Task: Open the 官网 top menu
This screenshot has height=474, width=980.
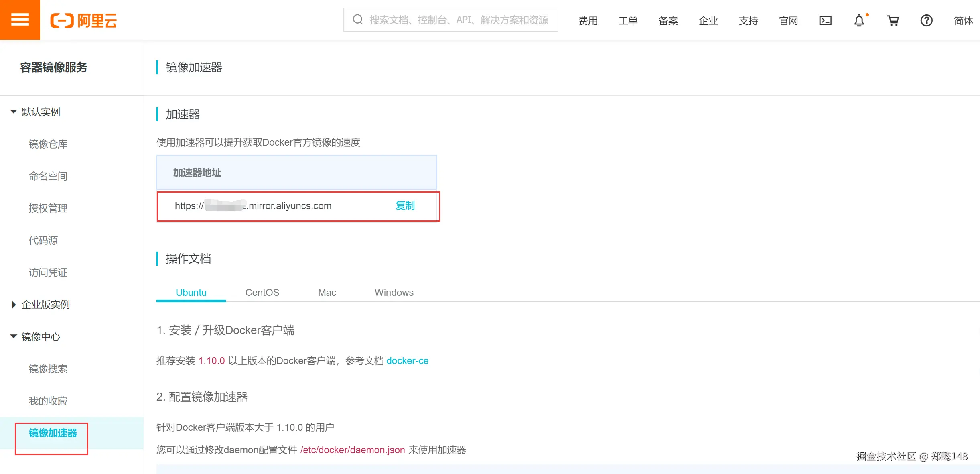Action: (789, 21)
